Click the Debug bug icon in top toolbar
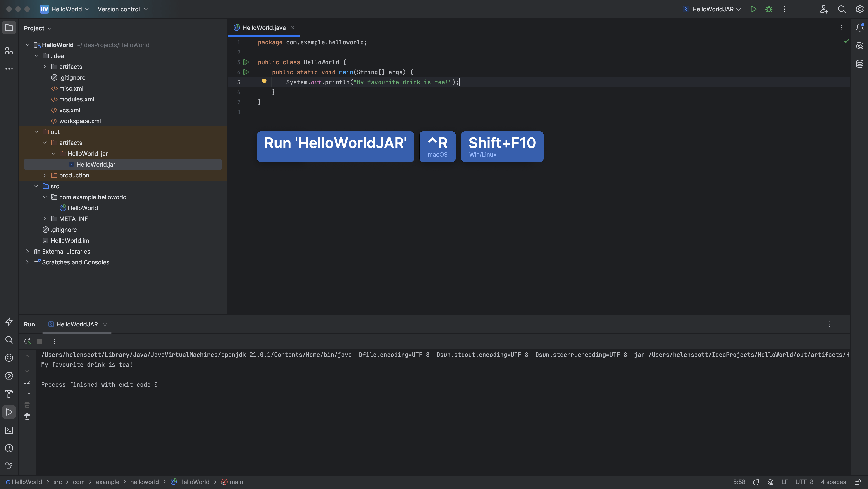868x489 pixels. click(x=769, y=9)
